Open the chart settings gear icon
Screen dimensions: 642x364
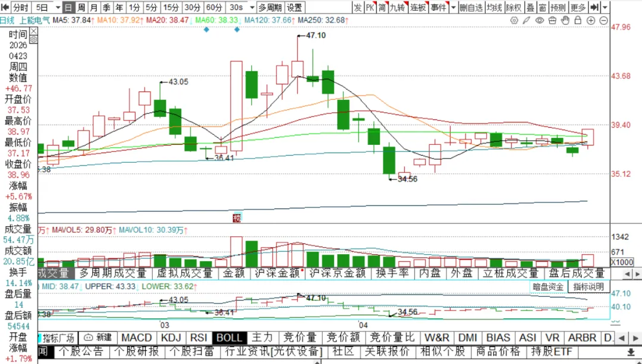point(514,20)
